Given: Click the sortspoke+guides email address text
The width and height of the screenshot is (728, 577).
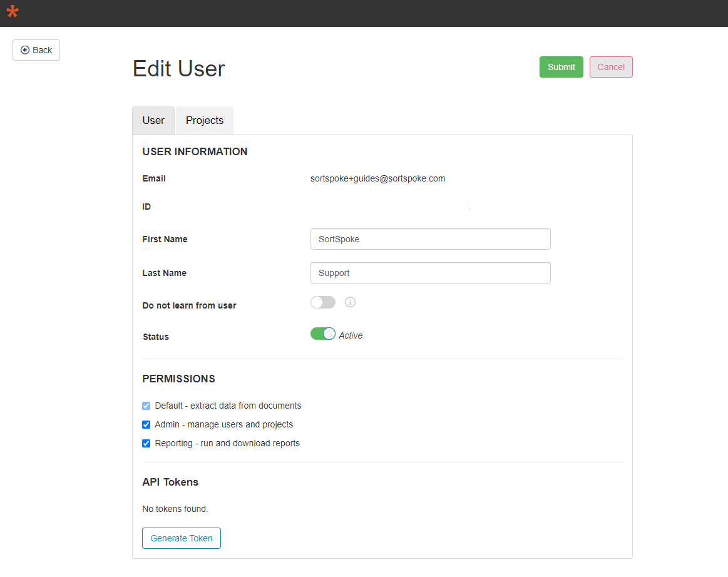Looking at the screenshot, I should click(378, 178).
